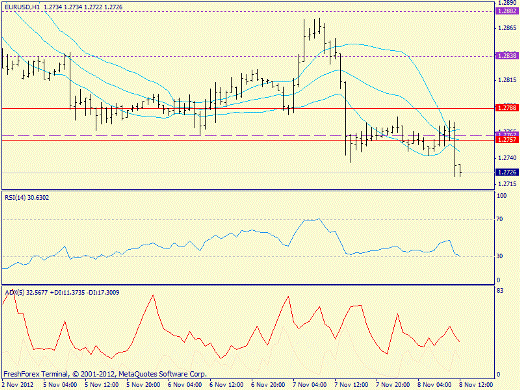The width and height of the screenshot is (520, 390).
Task: Click the 1.2740 price scale value
Action: coord(507,158)
